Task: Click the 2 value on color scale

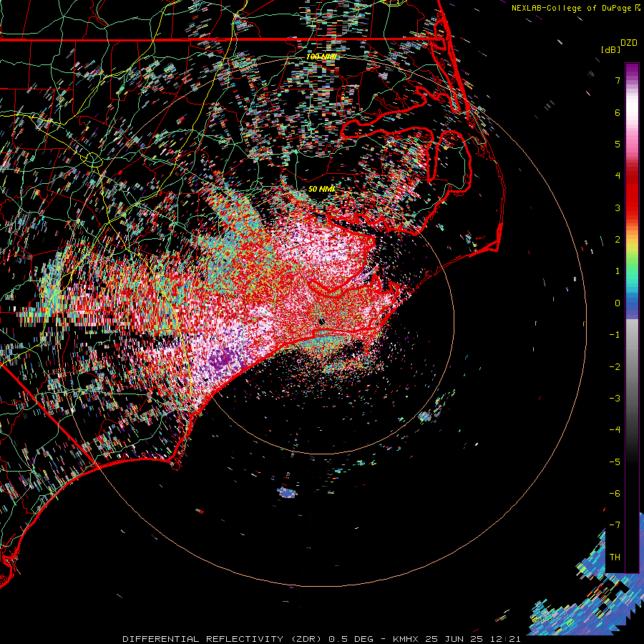Action: pyautogui.click(x=618, y=240)
